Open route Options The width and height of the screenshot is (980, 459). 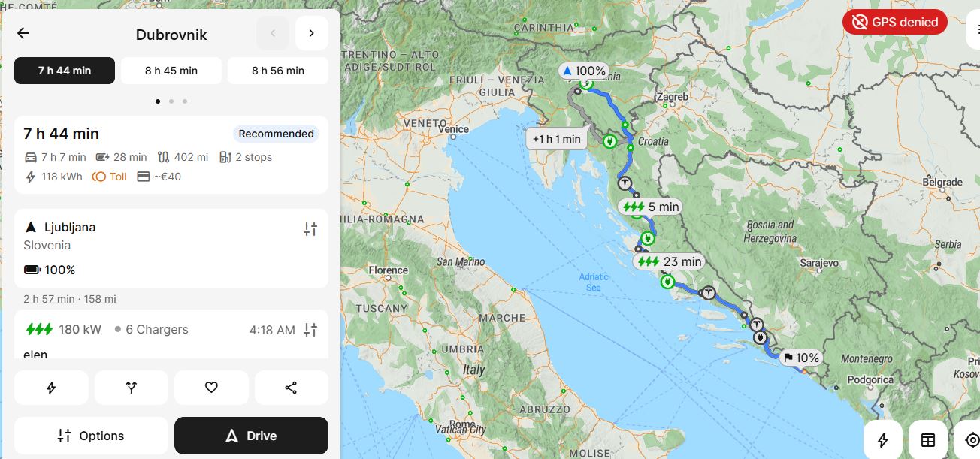click(x=91, y=436)
